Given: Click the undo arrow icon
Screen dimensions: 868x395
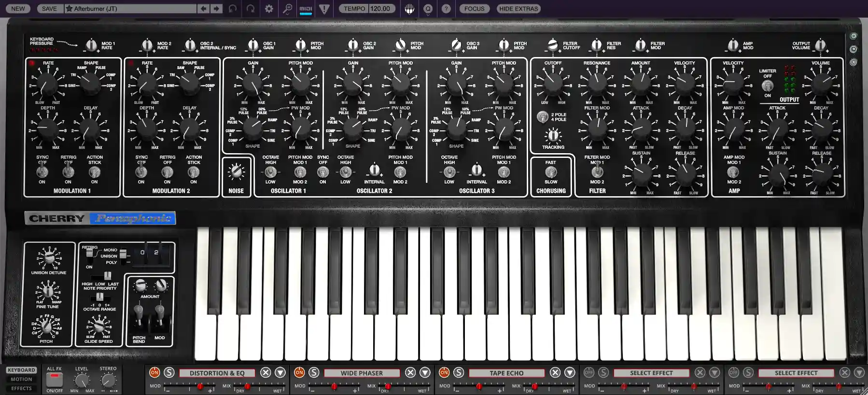Looking at the screenshot, I should (x=233, y=9).
